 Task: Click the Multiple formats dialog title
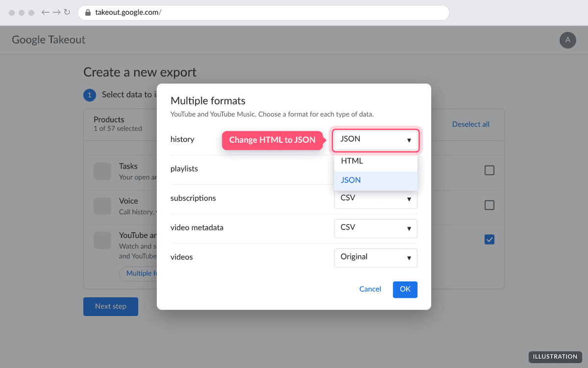coord(208,101)
